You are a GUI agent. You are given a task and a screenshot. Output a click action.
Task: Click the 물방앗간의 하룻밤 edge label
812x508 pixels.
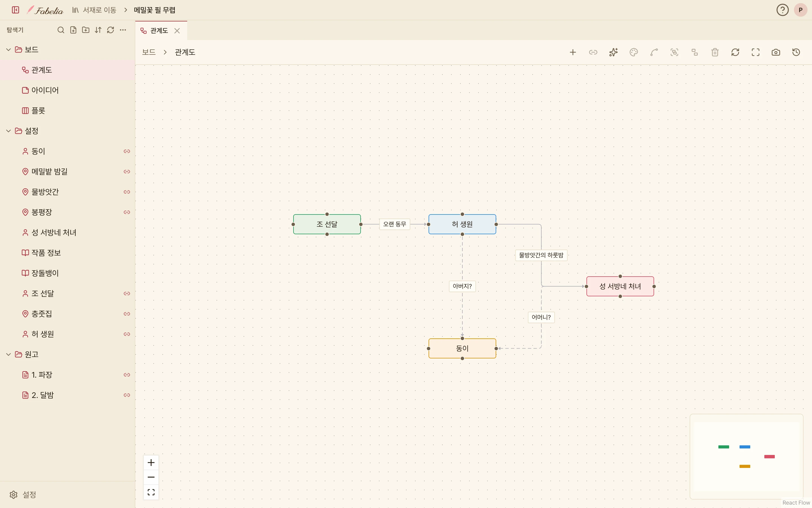click(541, 255)
